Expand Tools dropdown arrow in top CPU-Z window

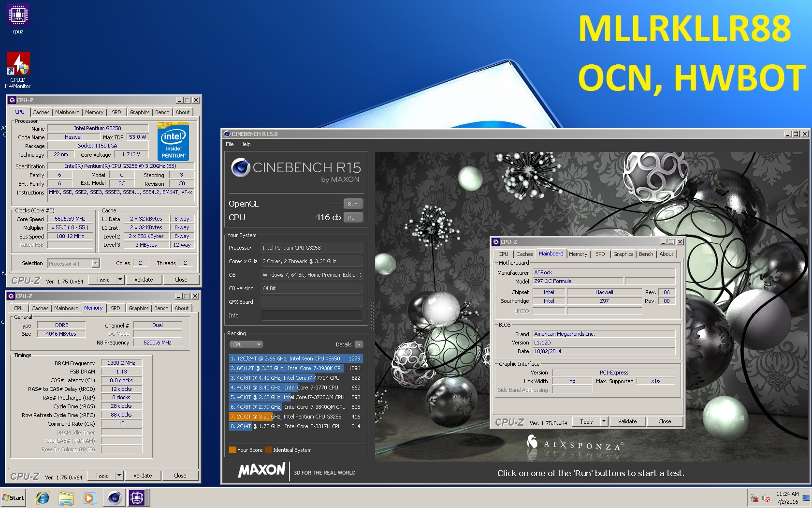point(120,280)
